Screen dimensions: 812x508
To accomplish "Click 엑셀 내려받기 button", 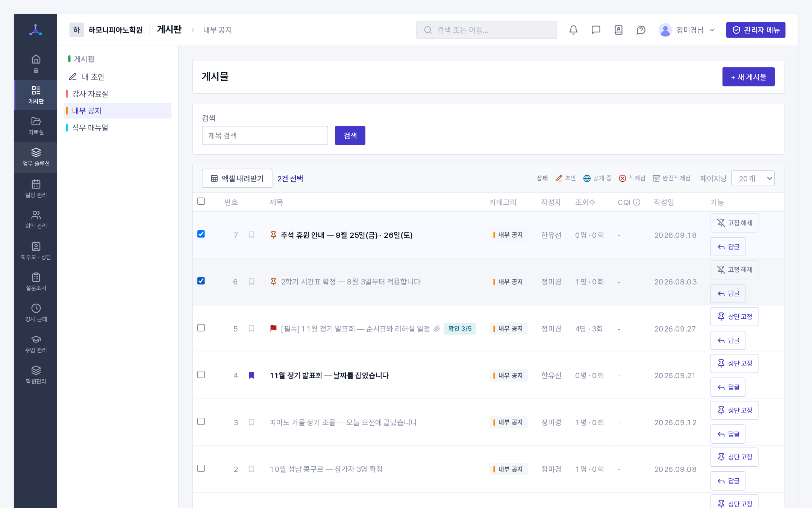I will tap(237, 178).
